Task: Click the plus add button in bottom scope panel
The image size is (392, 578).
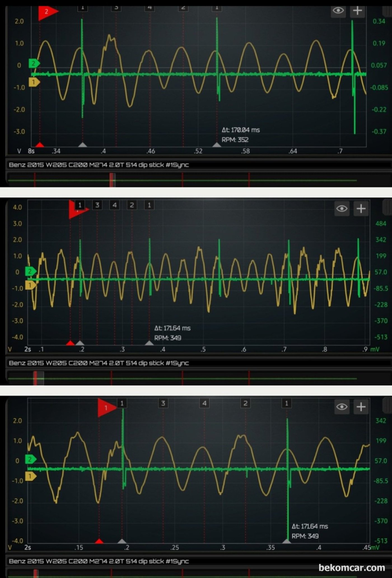Action: point(361,407)
